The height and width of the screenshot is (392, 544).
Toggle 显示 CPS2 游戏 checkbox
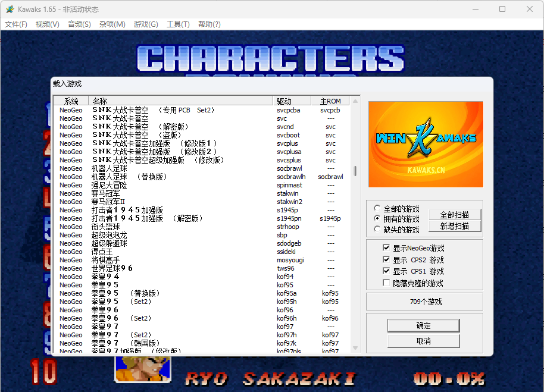[386, 259]
